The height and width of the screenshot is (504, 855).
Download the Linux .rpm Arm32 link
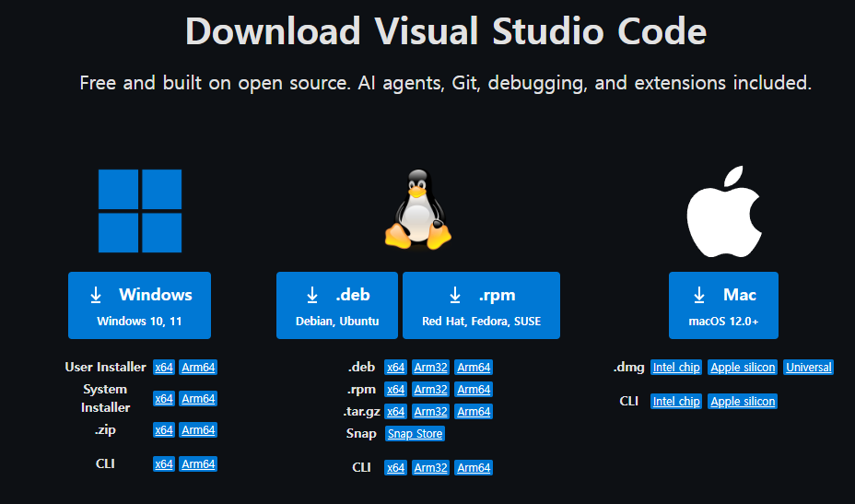[430, 389]
